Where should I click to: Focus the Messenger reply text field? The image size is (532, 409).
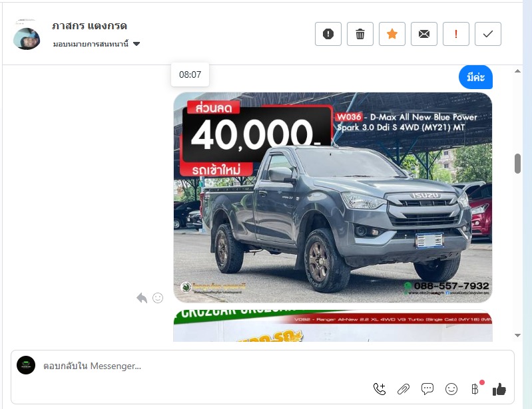204,366
